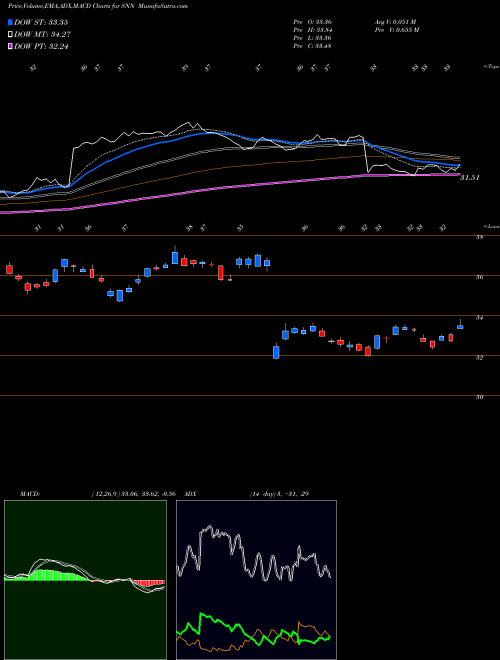
Task: Click the 'Pre C: 33.48' value
Action: pos(314,46)
